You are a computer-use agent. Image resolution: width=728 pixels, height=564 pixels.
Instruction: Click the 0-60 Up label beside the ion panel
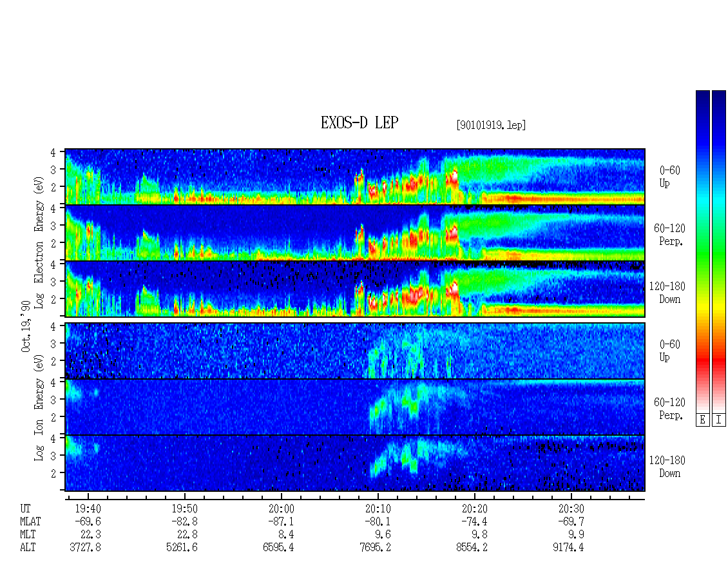(669, 351)
